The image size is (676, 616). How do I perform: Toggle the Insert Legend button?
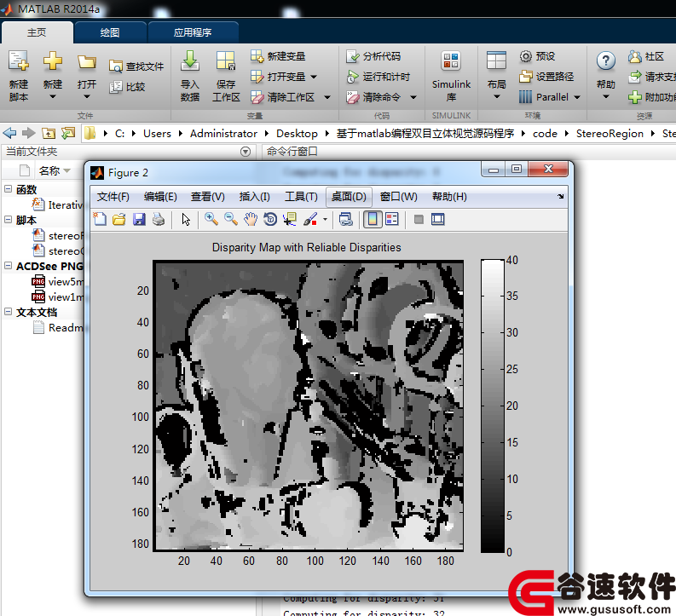click(392, 219)
